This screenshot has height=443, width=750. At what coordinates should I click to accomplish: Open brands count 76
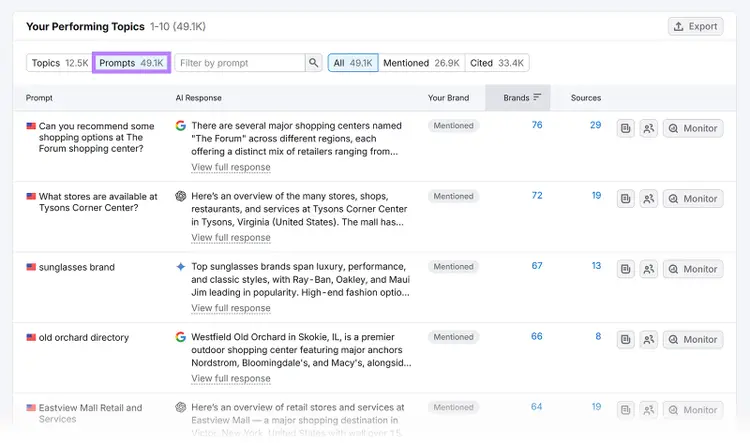click(x=537, y=125)
